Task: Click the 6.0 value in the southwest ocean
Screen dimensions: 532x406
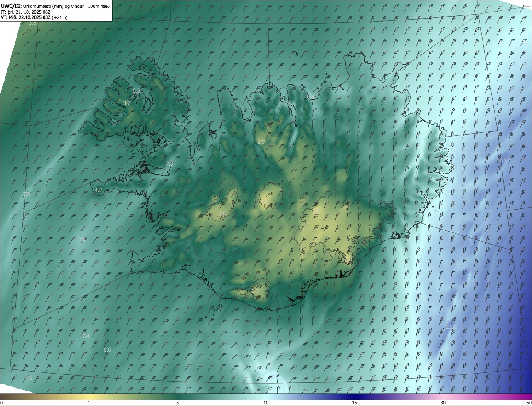Action: click(x=107, y=350)
